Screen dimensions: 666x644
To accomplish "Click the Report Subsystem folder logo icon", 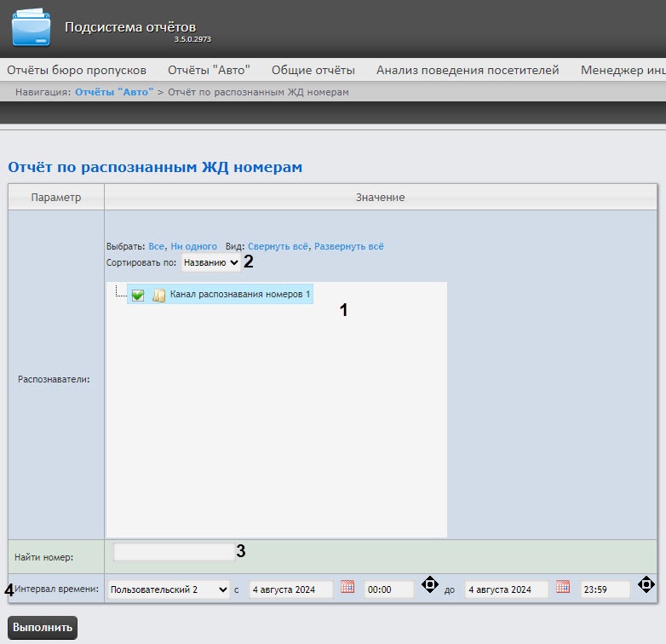I will [32, 27].
